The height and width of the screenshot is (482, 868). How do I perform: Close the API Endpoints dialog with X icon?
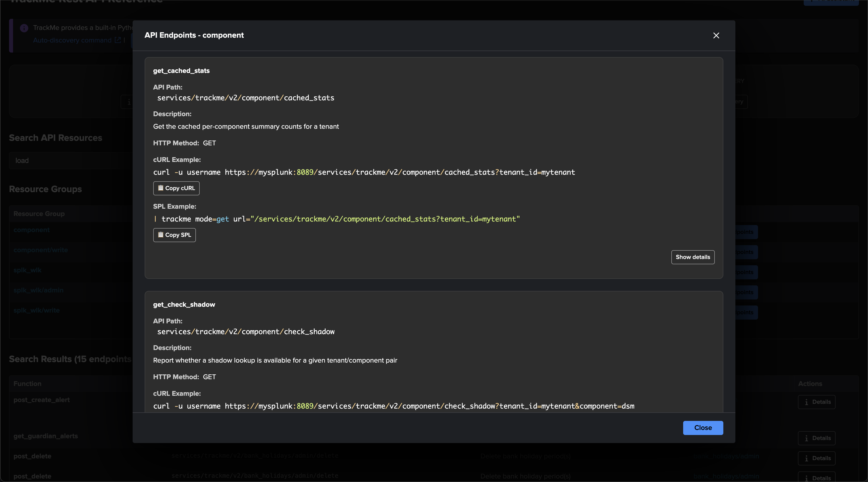(716, 35)
